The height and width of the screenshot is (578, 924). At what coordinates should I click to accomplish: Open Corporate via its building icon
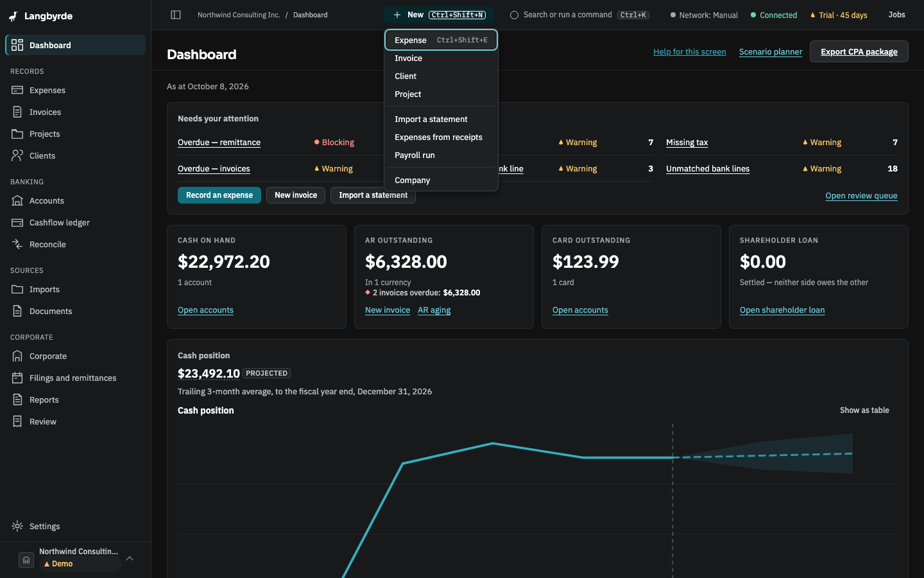pyautogui.click(x=17, y=356)
